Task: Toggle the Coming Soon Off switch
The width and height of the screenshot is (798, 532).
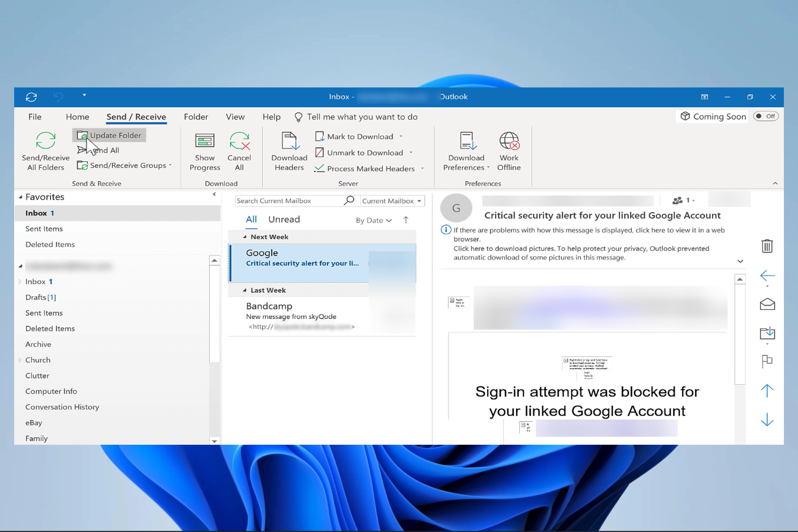Action: tap(766, 116)
